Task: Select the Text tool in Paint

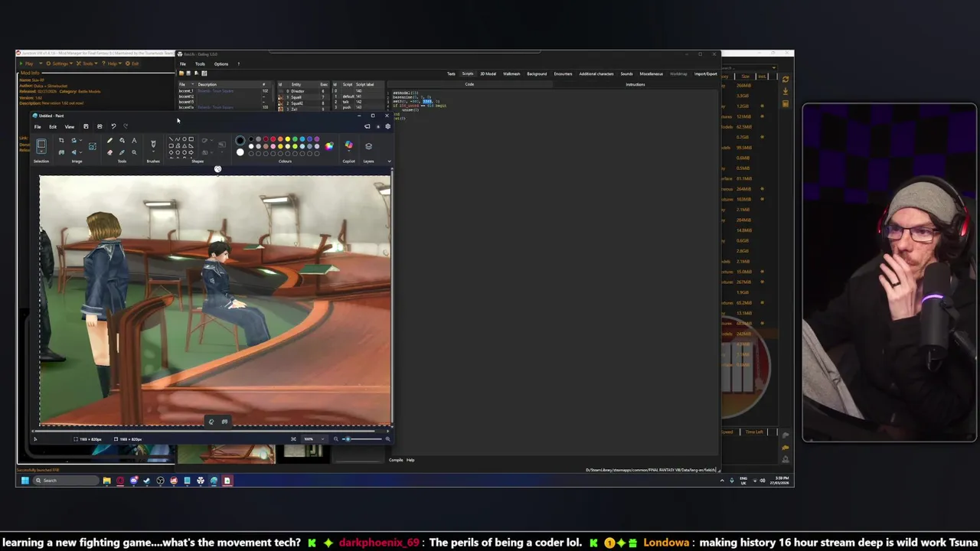Action: point(134,140)
